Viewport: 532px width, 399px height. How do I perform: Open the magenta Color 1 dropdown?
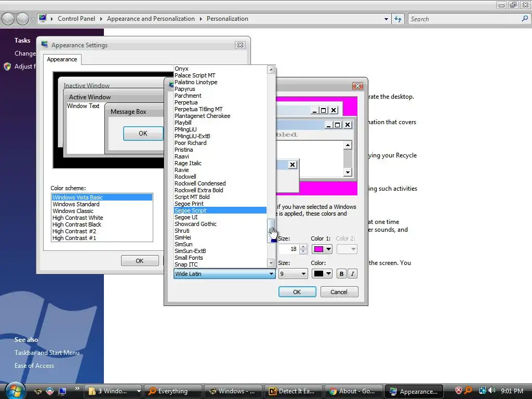pyautogui.click(x=322, y=249)
